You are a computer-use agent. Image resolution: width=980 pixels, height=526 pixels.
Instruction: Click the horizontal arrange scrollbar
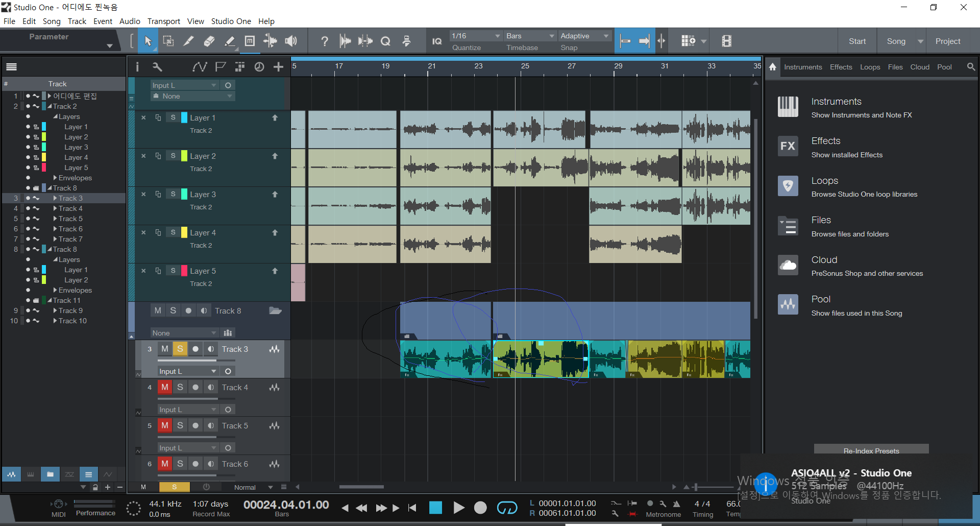click(361, 487)
